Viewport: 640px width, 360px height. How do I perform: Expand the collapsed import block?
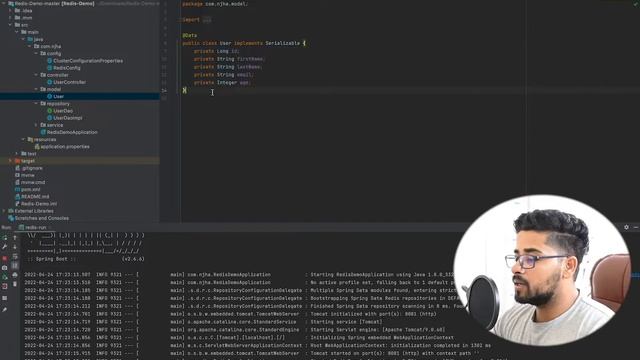(207, 20)
